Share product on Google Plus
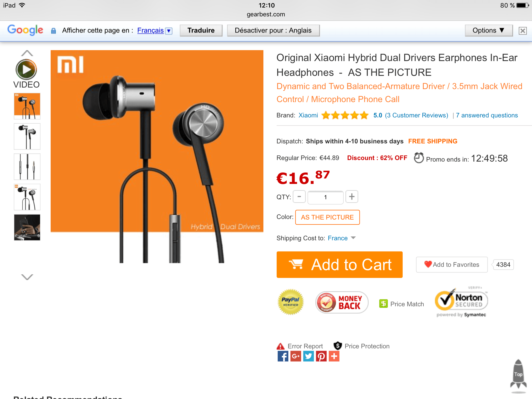532x399 pixels. coord(296,356)
